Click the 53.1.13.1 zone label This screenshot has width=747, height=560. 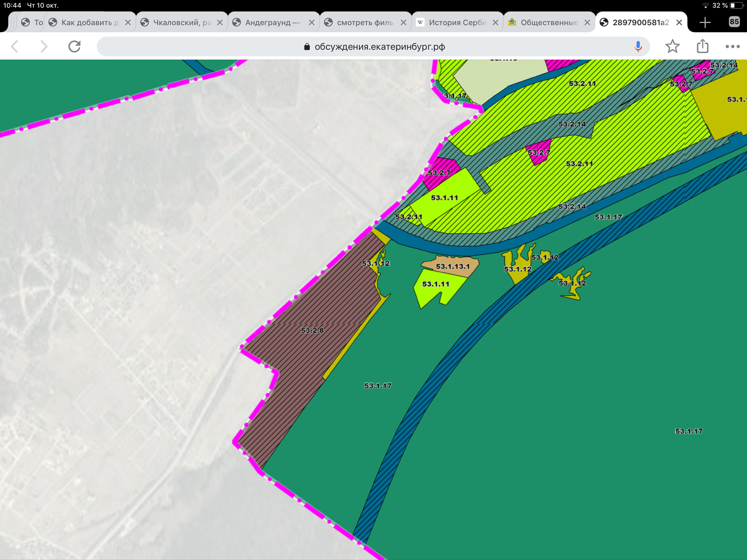coord(453,267)
